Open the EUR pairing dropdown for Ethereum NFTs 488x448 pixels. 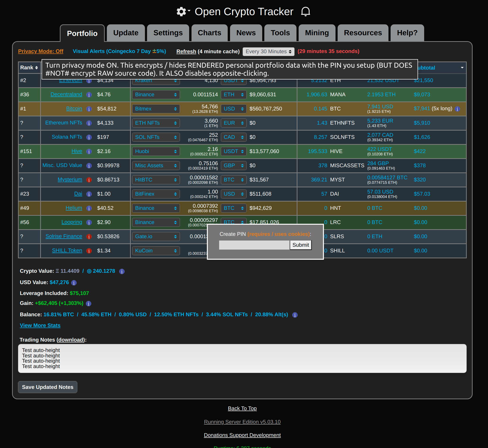[234, 123]
